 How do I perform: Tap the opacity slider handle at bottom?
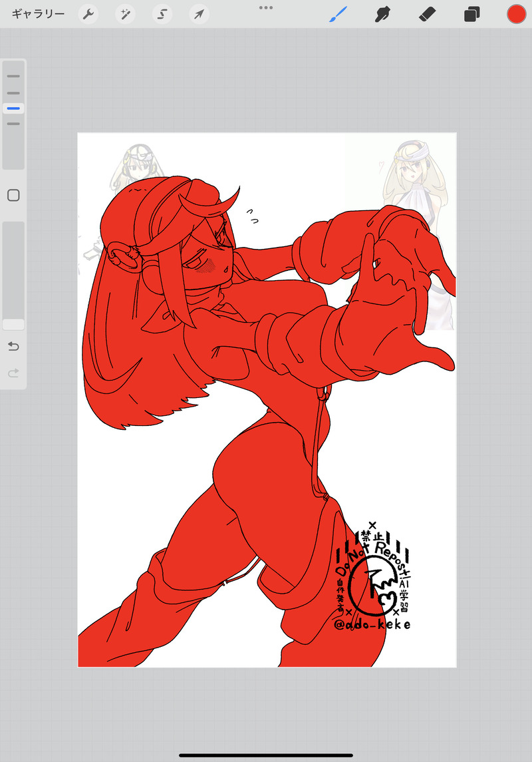(13, 325)
